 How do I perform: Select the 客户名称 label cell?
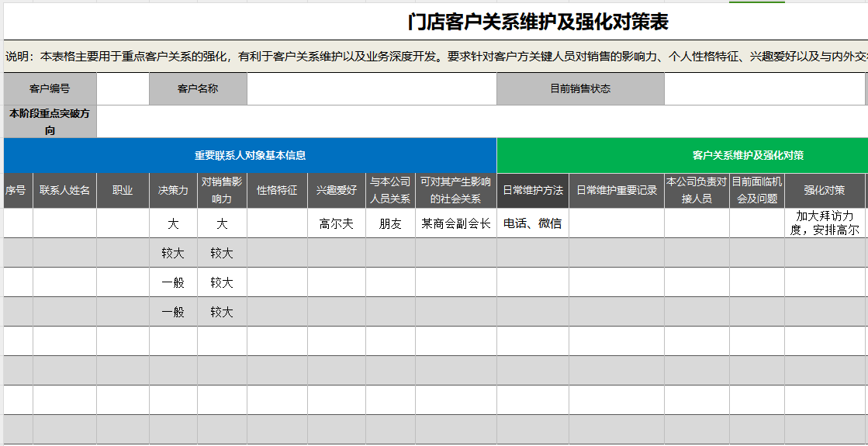coord(198,88)
